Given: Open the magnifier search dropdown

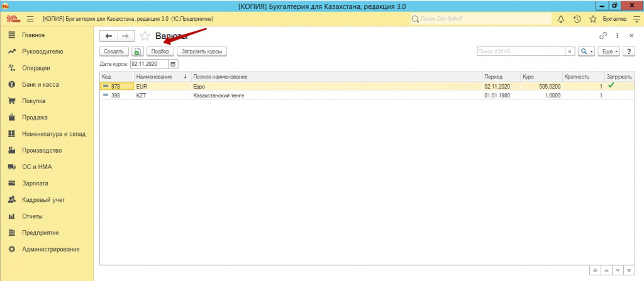Looking at the screenshot, I should coord(586,52).
